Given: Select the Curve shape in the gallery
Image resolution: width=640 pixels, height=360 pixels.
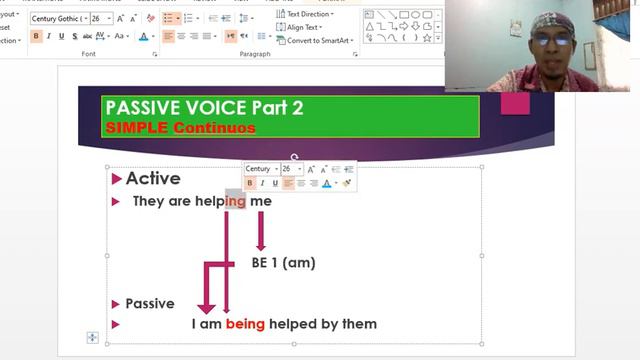Looking at the screenshot, I should click(393, 38).
